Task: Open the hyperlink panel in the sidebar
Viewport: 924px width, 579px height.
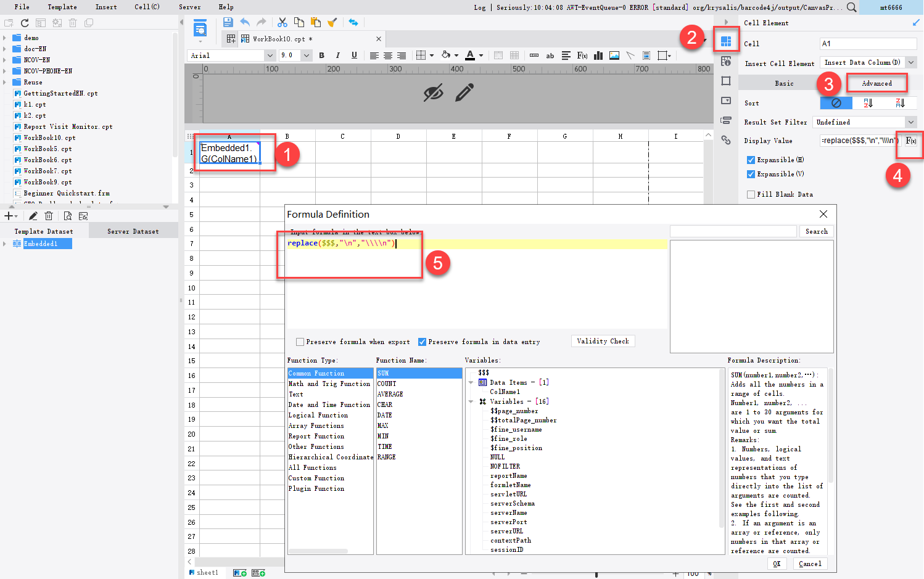Action: pyautogui.click(x=726, y=140)
